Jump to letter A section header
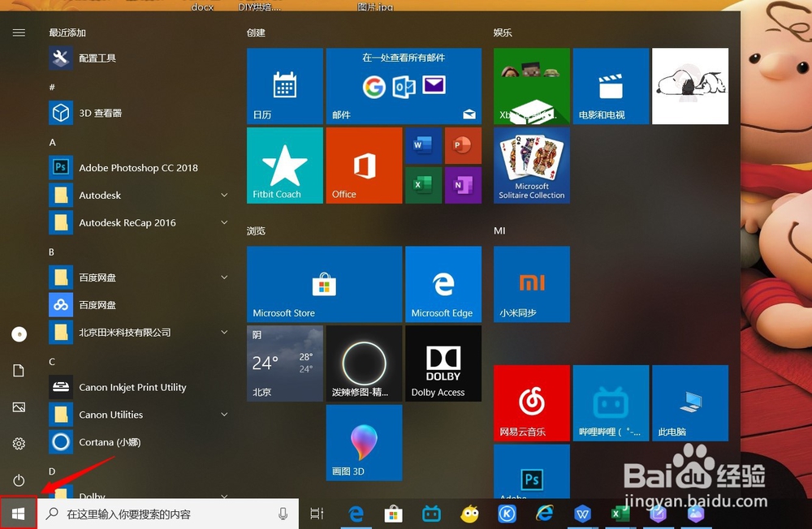 point(52,142)
